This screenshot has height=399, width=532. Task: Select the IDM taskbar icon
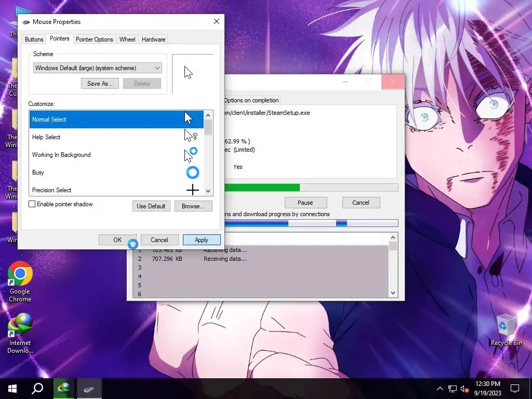(63, 389)
